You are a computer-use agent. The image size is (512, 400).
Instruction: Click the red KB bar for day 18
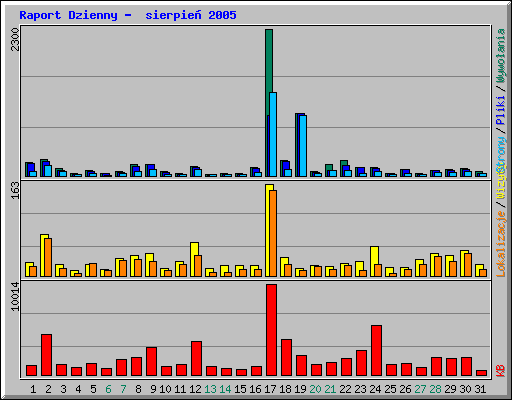[286, 357]
